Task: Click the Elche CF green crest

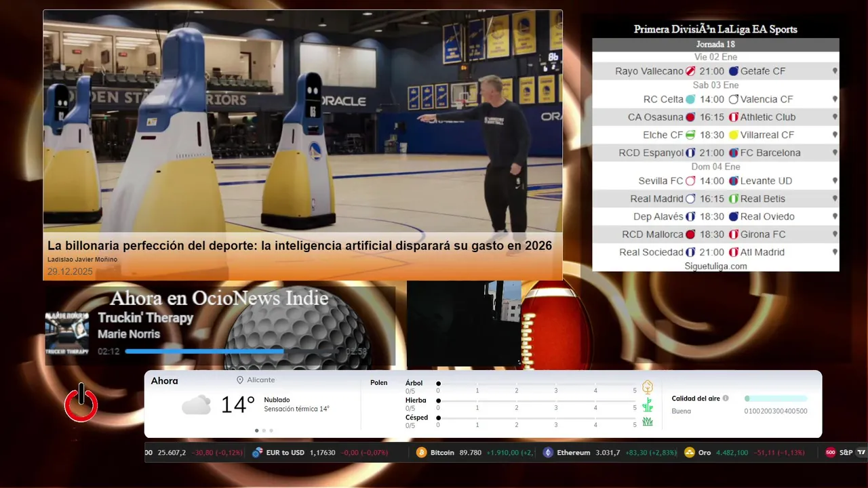Action: pos(690,135)
